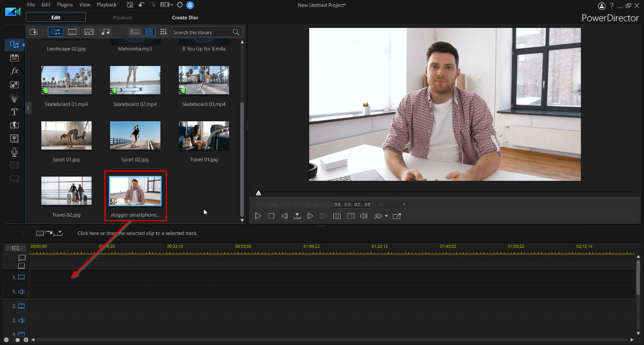Click the Save project floppy icon
This screenshot has height=345, width=644.
click(130, 5)
